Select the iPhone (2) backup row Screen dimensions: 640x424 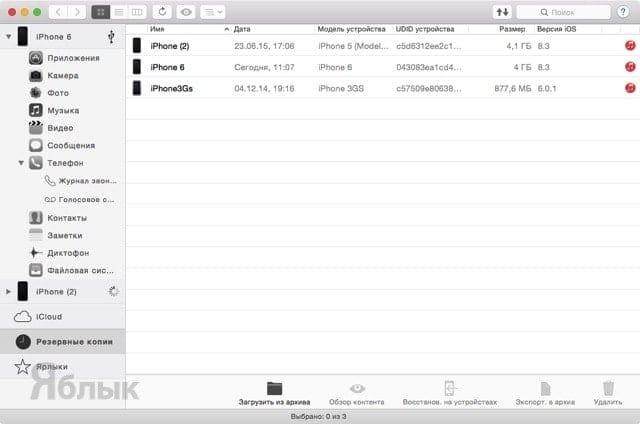coord(383,46)
